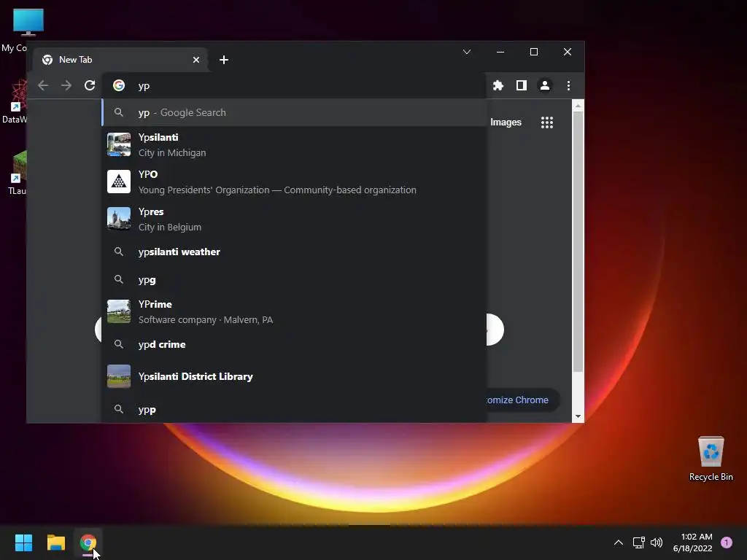
Task: Click the forward navigation arrow
Action: pos(66,86)
